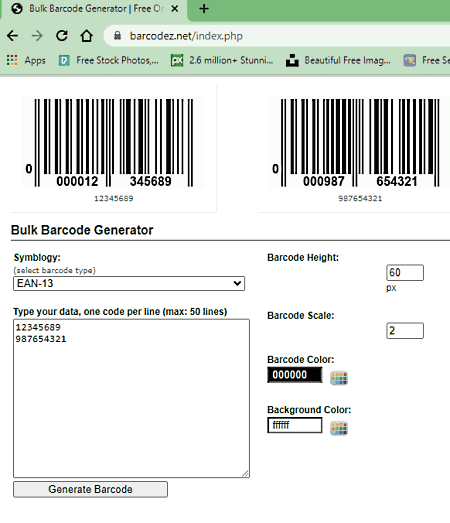Screen dimensions: 450x523
Task: Click the '987654321' caption under second barcode
Action: point(360,198)
